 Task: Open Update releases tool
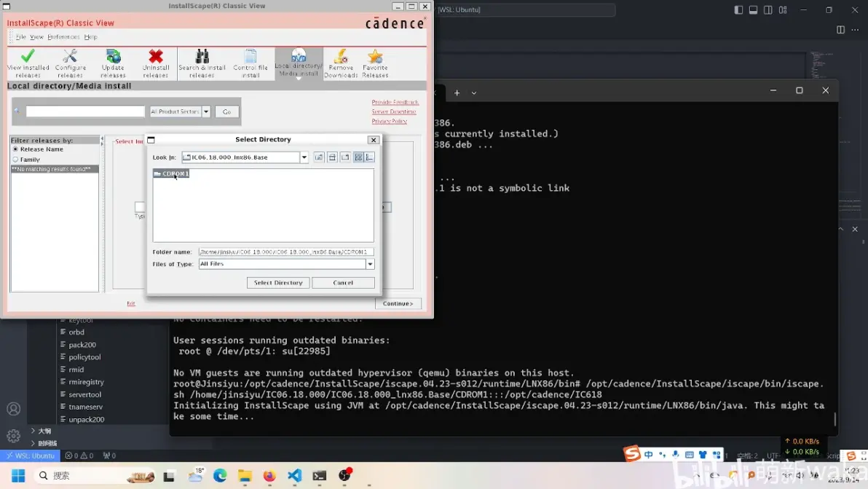tap(113, 63)
